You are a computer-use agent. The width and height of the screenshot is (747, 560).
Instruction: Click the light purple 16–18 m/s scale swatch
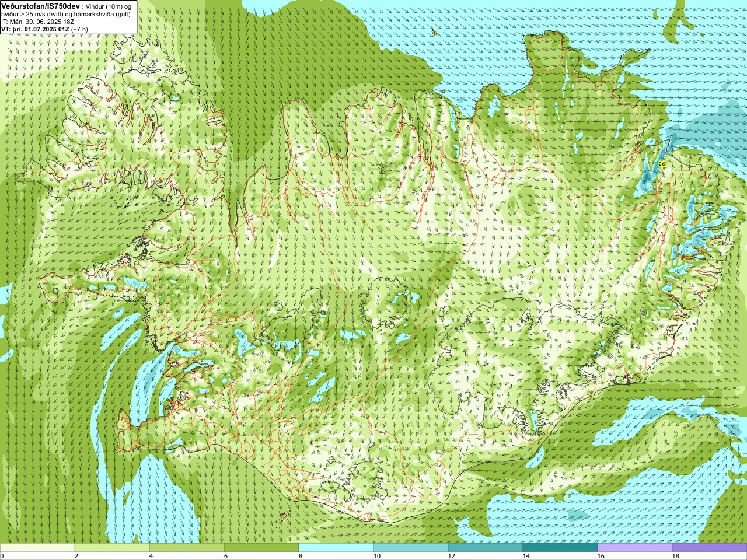tap(635, 548)
